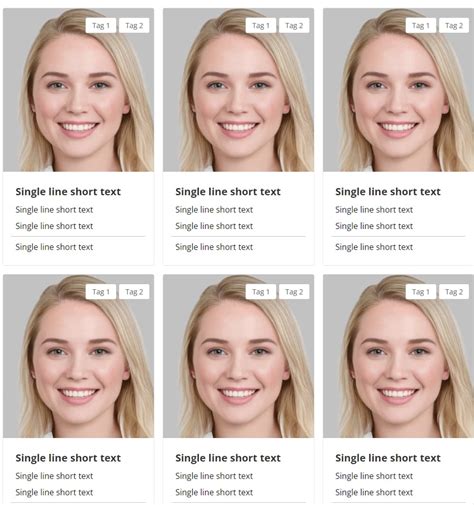The image size is (474, 505).
Task: Choose Tag 2 on bottom-left card
Action: click(x=134, y=292)
